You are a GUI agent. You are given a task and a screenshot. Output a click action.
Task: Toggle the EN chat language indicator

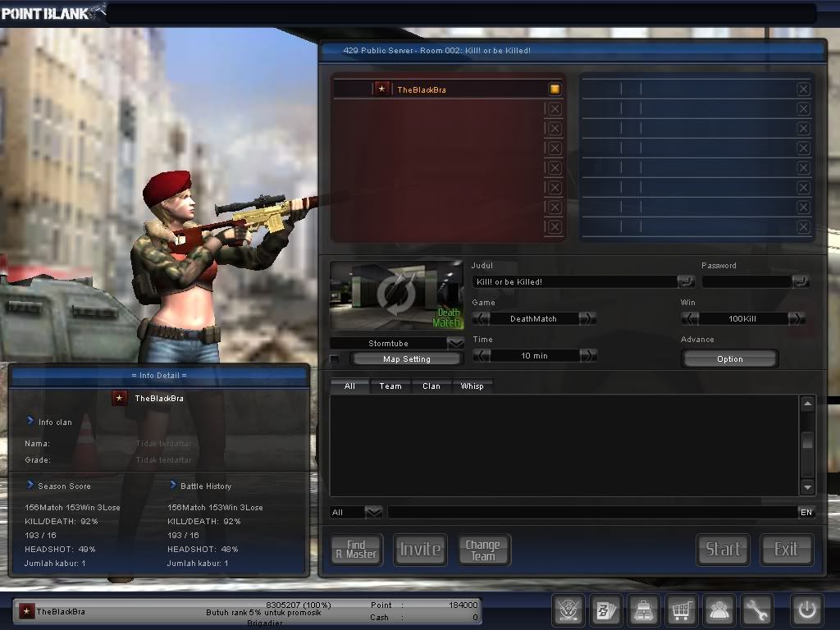806,512
